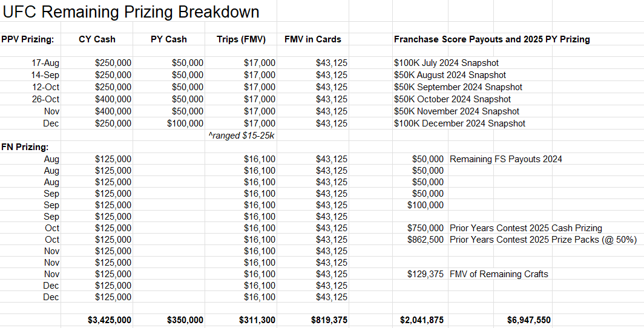The height and width of the screenshot is (328, 644).
Task: Select the FMV in Cards header cell
Action: pos(313,39)
